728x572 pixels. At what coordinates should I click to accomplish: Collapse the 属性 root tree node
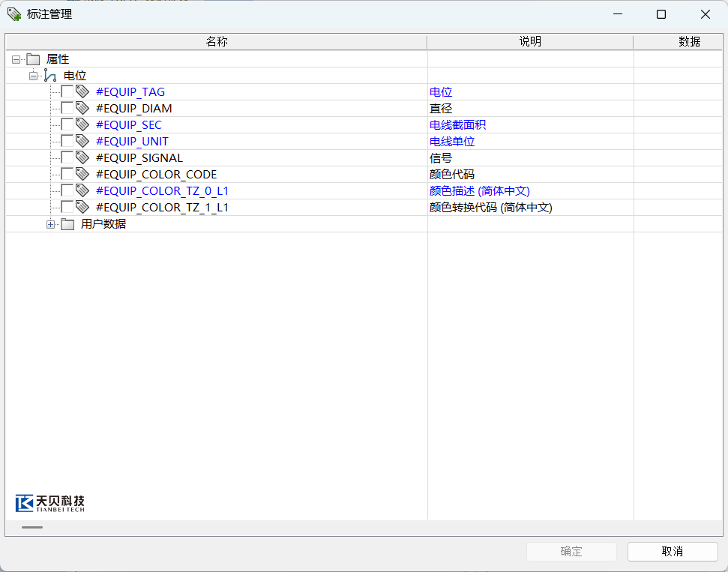(16, 58)
